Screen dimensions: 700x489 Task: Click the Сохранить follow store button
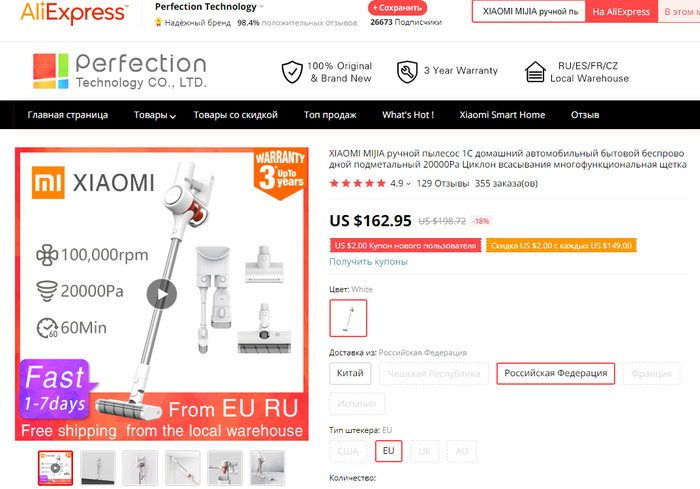tap(397, 8)
